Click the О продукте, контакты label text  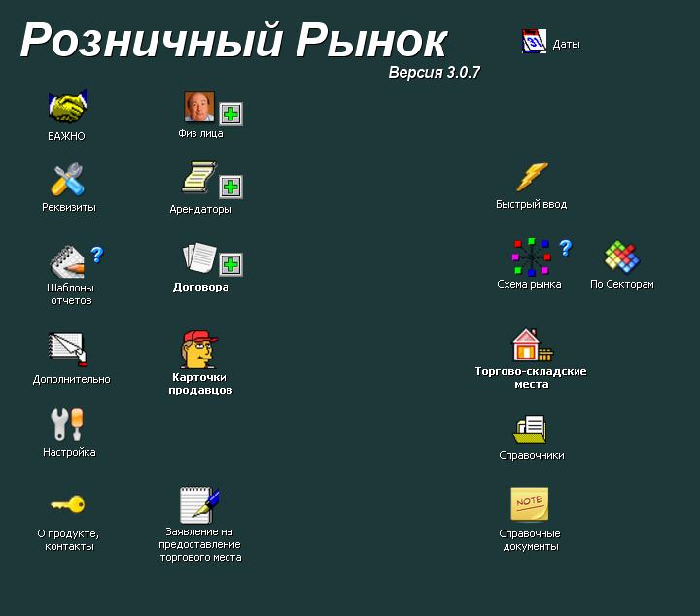pyautogui.click(x=68, y=540)
